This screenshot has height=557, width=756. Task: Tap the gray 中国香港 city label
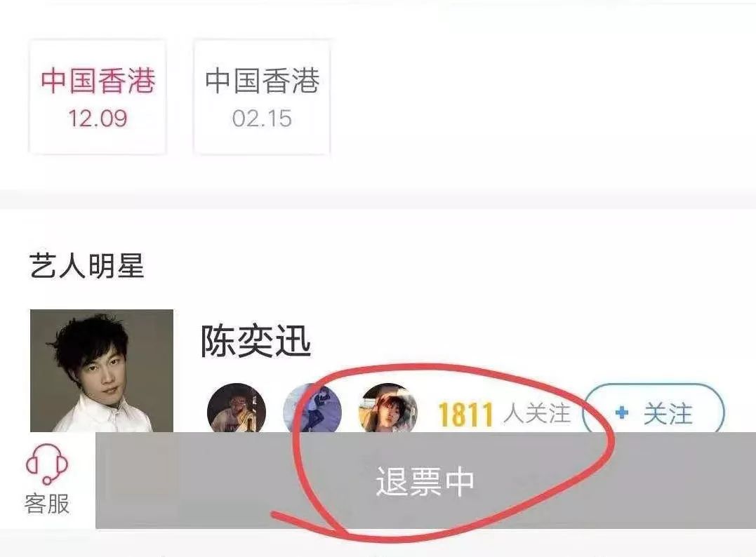pos(263,80)
